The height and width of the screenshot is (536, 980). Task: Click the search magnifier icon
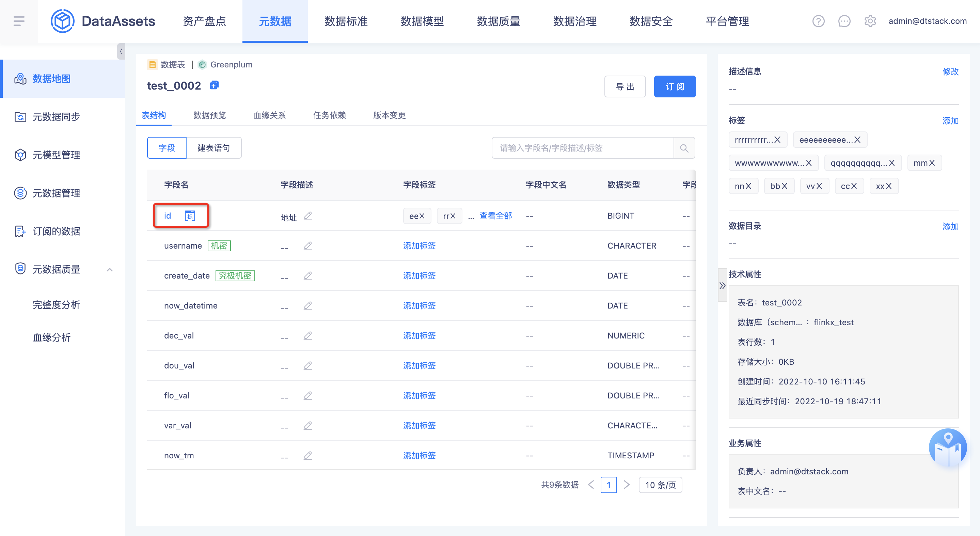tap(684, 148)
